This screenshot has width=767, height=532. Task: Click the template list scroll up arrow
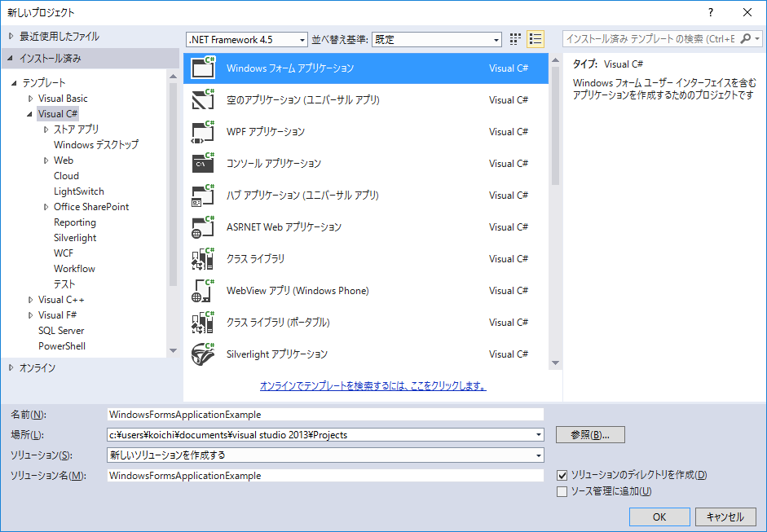pyautogui.click(x=555, y=59)
